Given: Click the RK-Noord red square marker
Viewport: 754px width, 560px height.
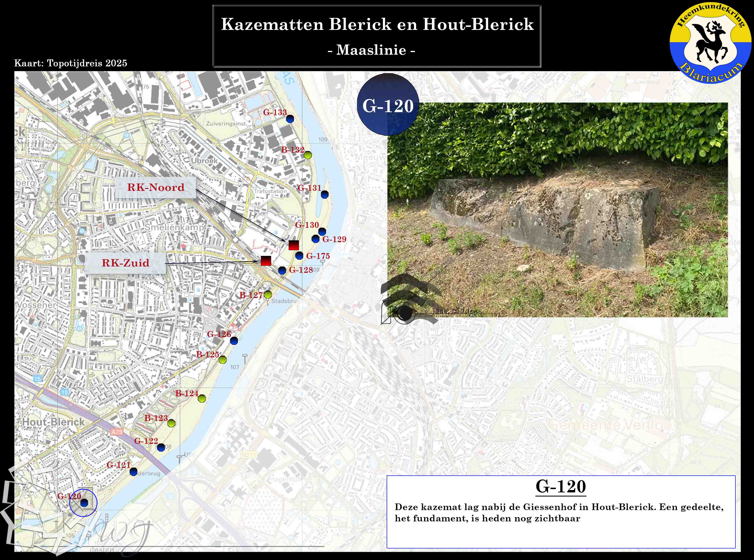Looking at the screenshot, I should [x=294, y=245].
